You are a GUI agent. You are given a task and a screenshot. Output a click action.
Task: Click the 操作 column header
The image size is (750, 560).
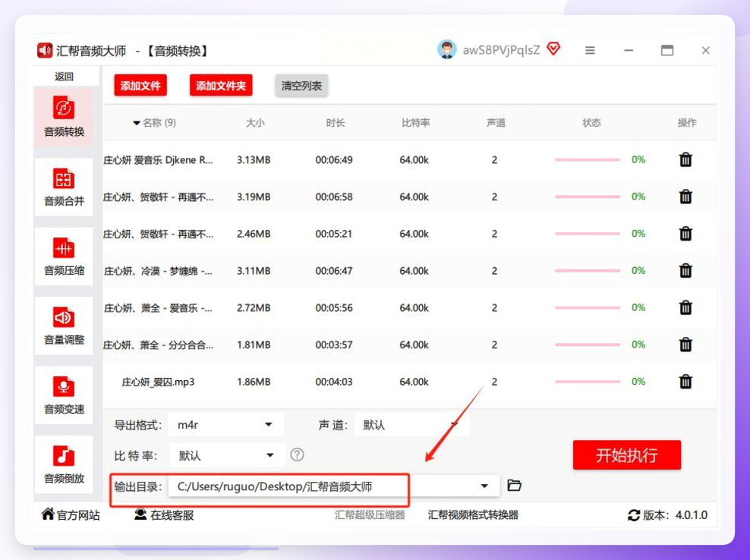coord(687,123)
